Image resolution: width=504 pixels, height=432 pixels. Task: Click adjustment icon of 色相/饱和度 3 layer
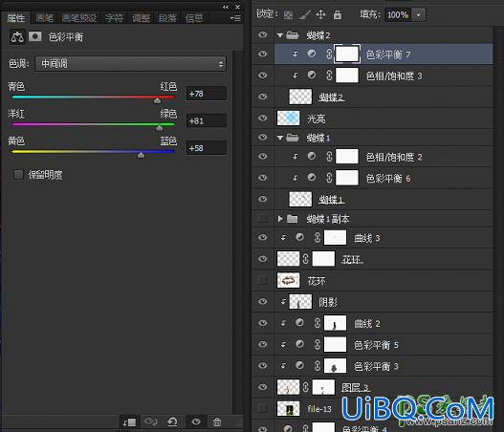pyautogui.click(x=311, y=76)
